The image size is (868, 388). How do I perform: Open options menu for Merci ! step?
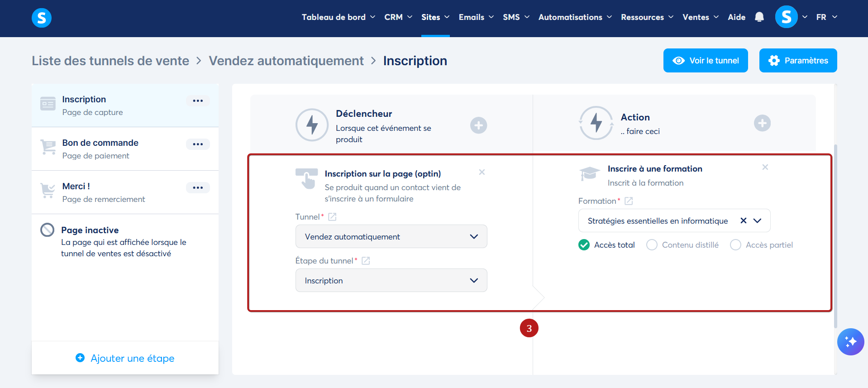(198, 187)
